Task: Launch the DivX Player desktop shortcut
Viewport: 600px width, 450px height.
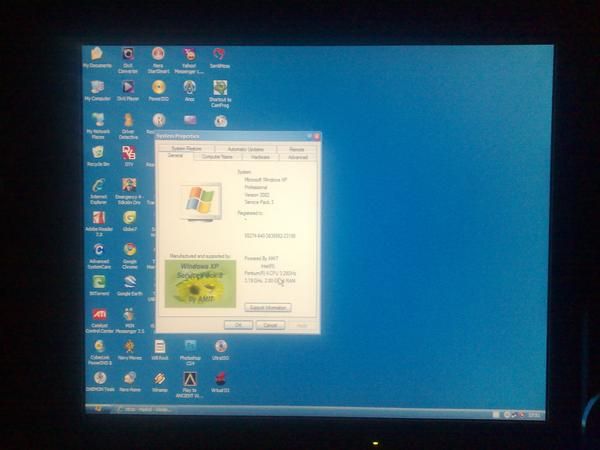Action: (128, 91)
